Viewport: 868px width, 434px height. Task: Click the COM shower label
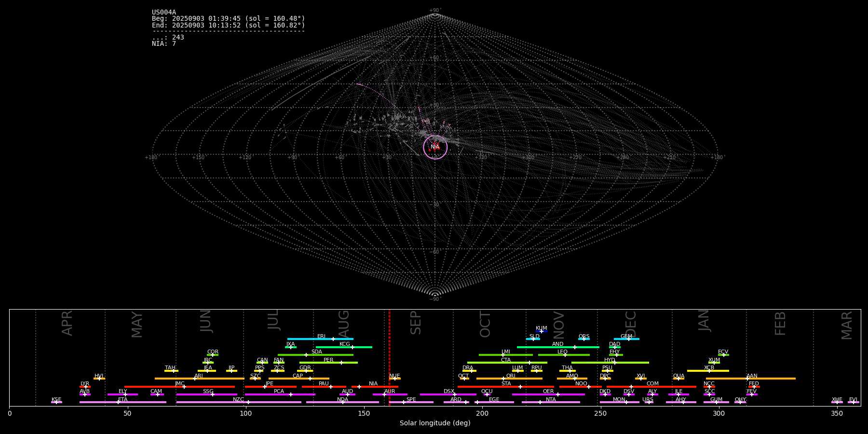click(x=652, y=384)
